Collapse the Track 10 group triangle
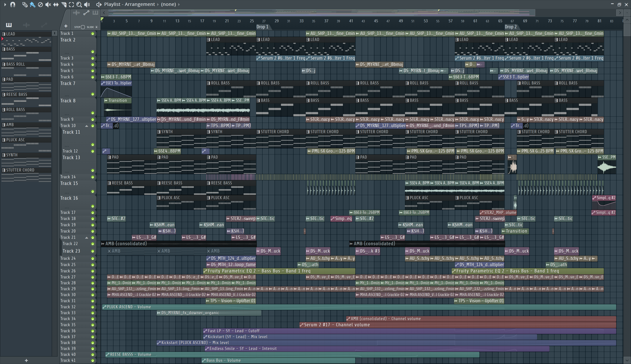Viewport: 631px width, 364px height. click(x=87, y=126)
